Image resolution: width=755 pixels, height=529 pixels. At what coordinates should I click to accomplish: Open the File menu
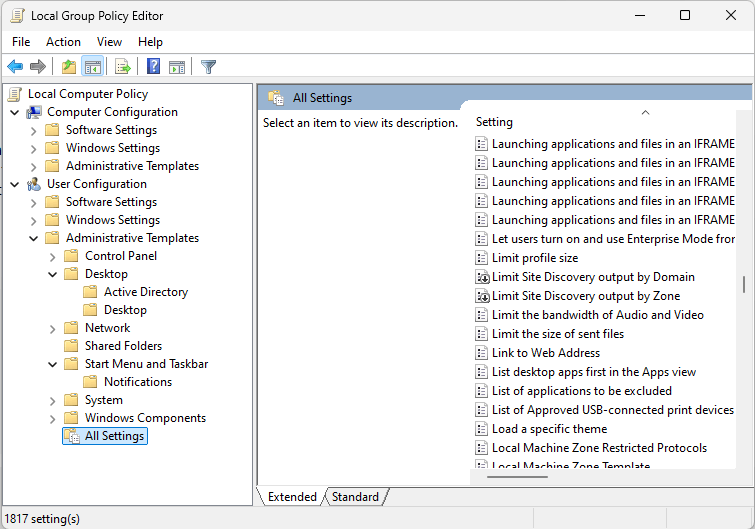[21, 42]
